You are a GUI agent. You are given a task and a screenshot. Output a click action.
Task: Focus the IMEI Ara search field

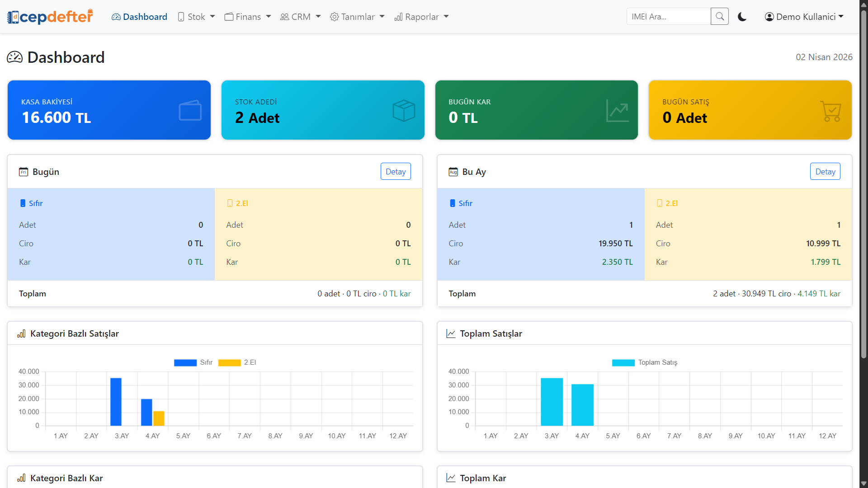(x=668, y=17)
